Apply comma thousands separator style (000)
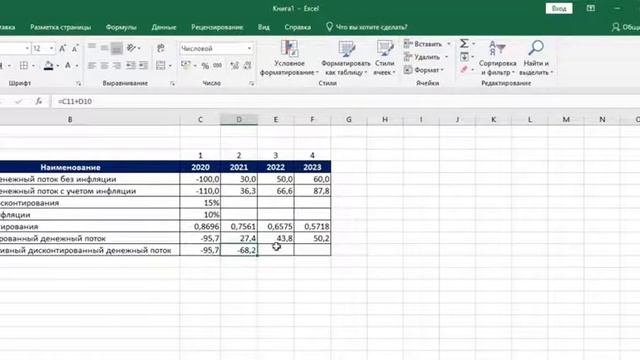Viewport: 640px width, 360px height. click(218, 65)
